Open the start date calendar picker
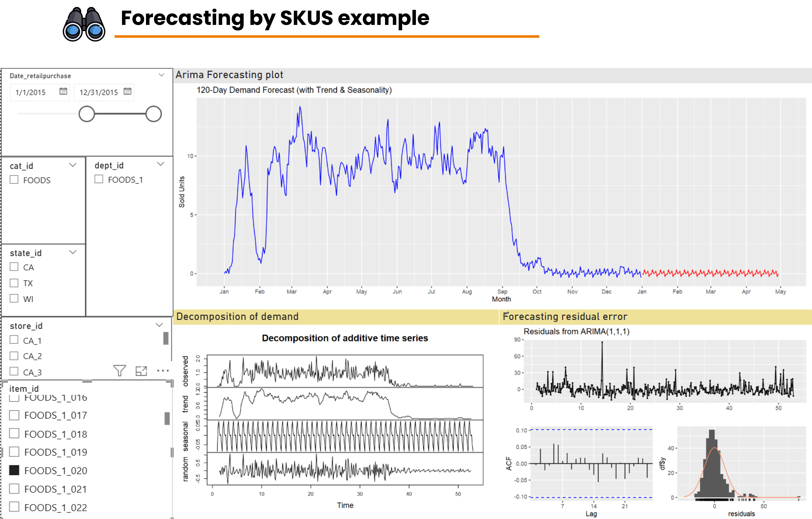812x519 pixels. 63,91
